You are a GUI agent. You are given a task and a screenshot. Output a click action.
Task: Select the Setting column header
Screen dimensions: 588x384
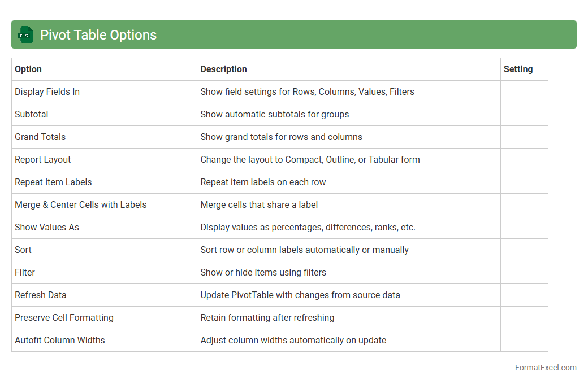coord(518,69)
